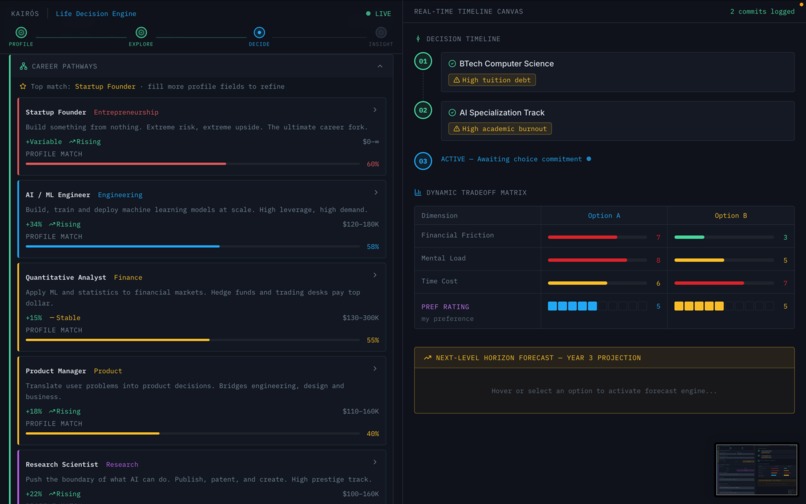Set Option A preference rating blocks
Image resolution: width=806 pixels, height=504 pixels.
[597, 307]
